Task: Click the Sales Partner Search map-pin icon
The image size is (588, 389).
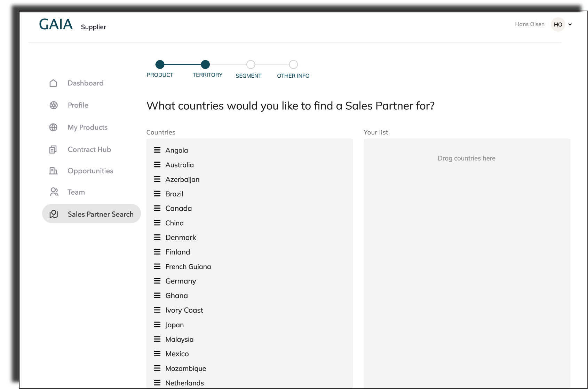Action: point(54,214)
